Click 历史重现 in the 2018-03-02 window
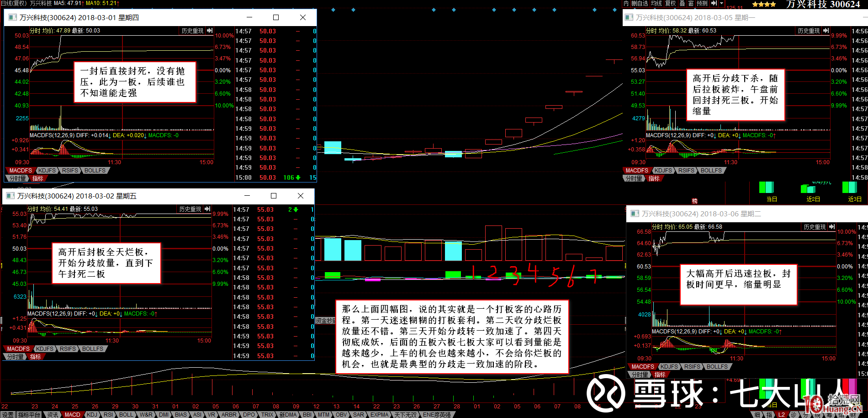Viewport: 868px width, 418px height. pyautogui.click(x=190, y=209)
